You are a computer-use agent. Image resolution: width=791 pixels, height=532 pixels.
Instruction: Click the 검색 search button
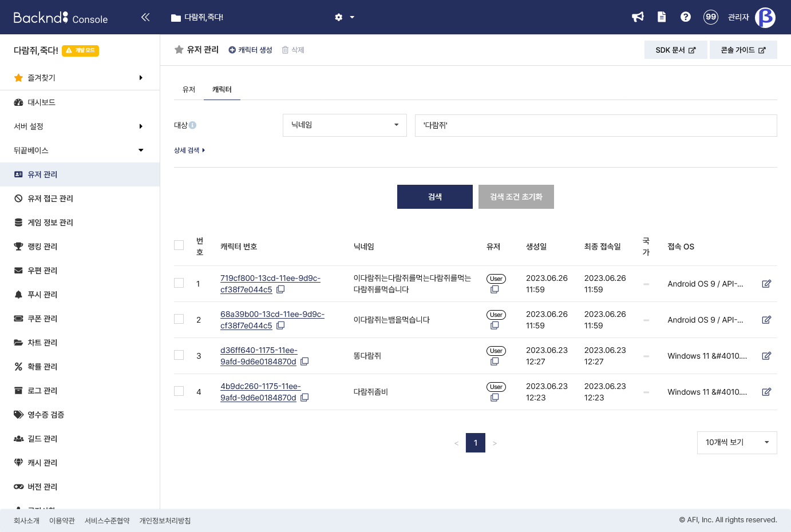tap(435, 197)
